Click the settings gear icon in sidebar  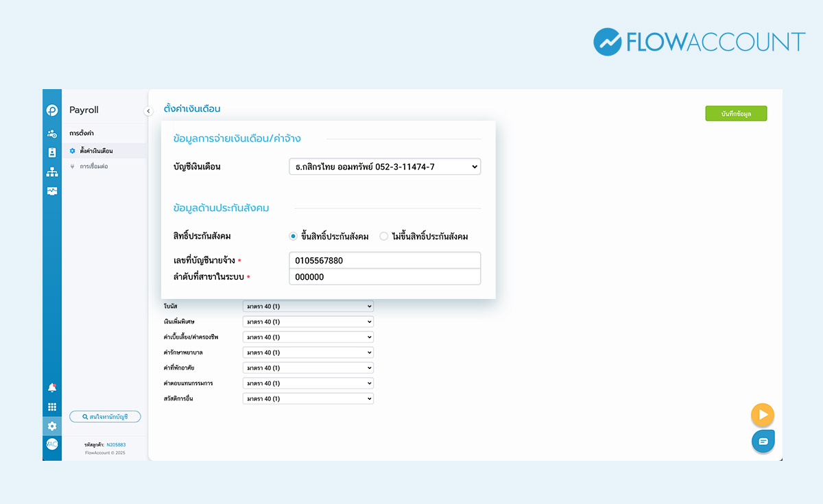(52, 426)
